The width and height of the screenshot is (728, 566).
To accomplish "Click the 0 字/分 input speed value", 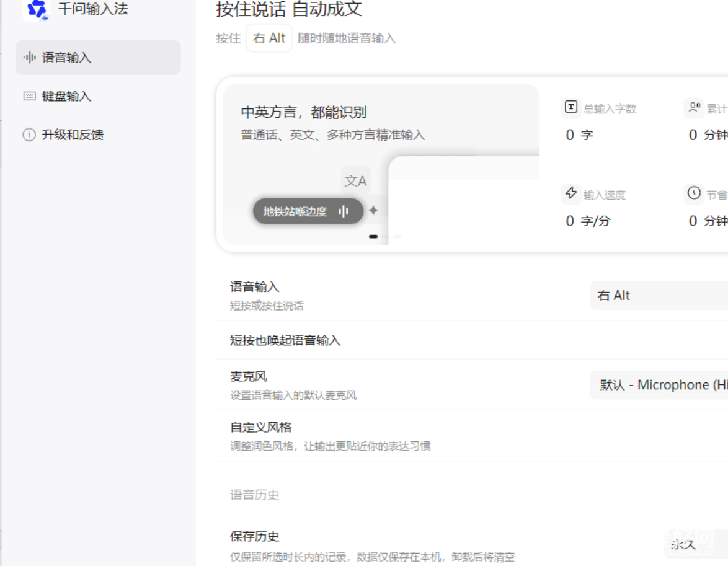I will 588,221.
